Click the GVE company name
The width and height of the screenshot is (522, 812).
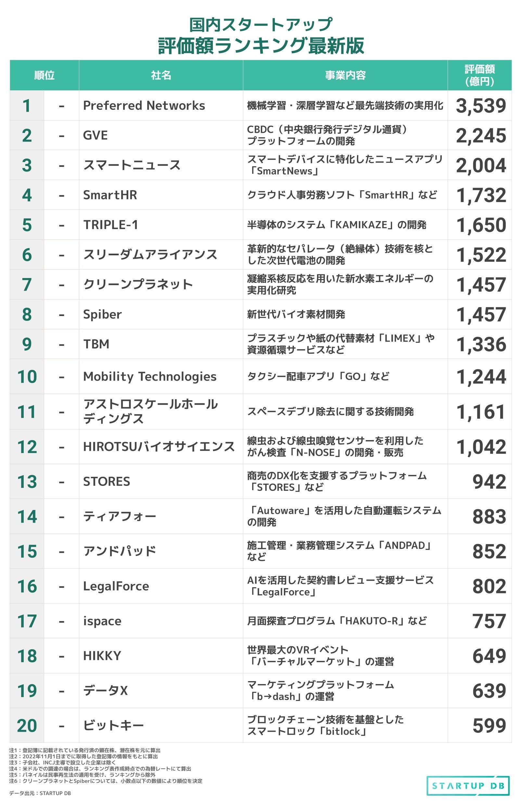click(x=95, y=135)
